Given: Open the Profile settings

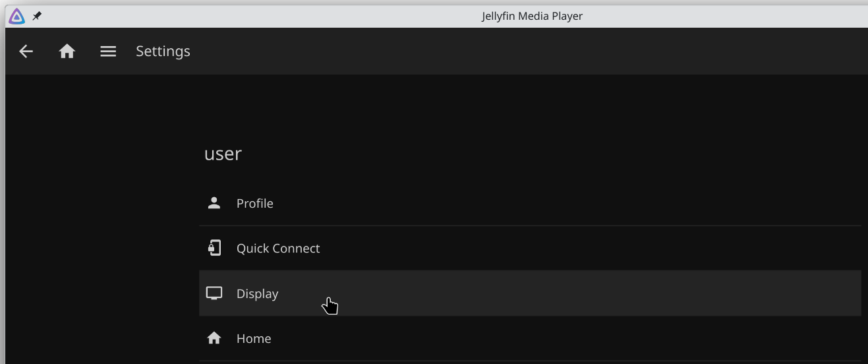Looking at the screenshot, I should (x=530, y=203).
